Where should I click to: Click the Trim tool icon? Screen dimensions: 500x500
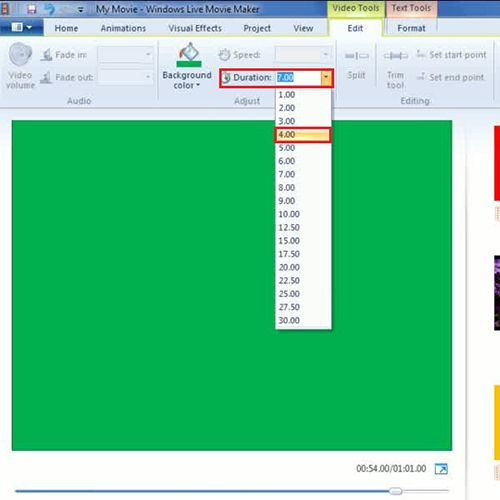click(395, 56)
